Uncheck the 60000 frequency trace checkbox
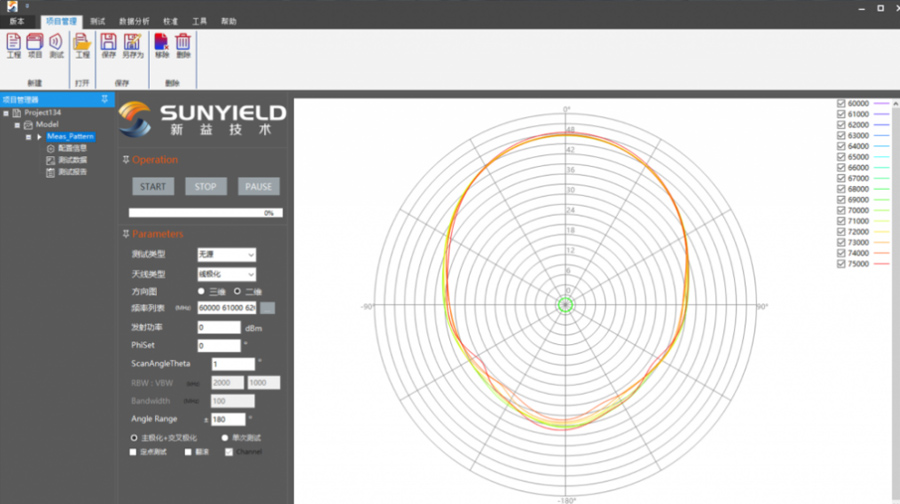 (840, 103)
